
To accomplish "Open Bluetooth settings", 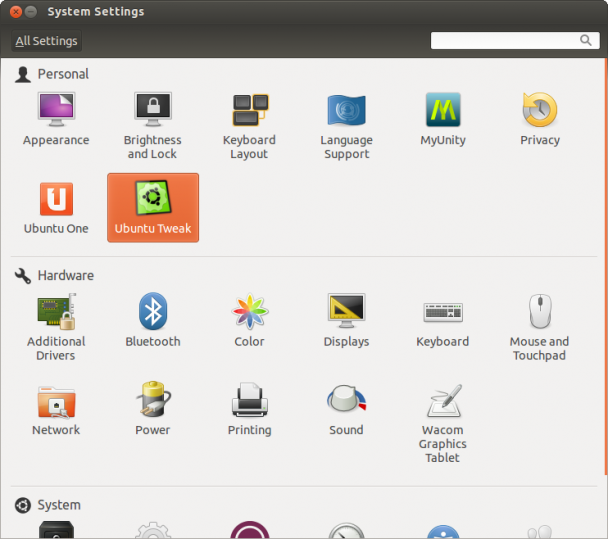I will click(x=153, y=321).
